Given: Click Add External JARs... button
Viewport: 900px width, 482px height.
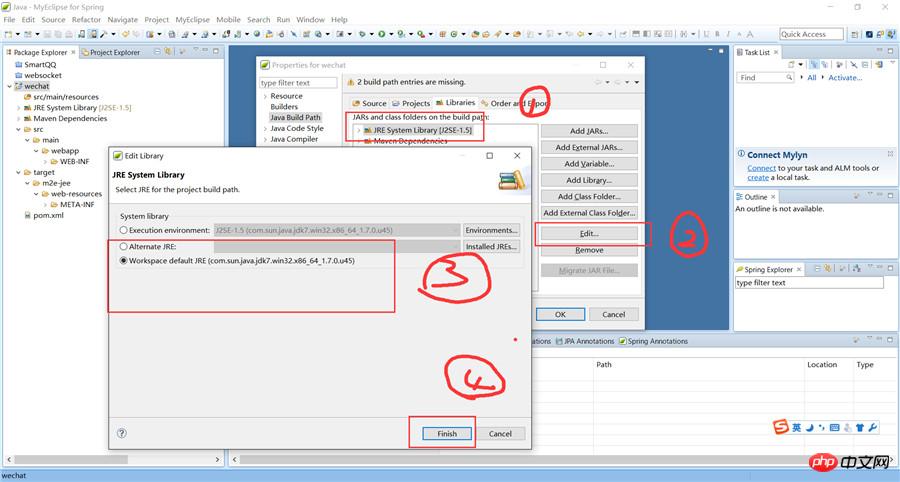Looking at the screenshot, I should [589, 147].
